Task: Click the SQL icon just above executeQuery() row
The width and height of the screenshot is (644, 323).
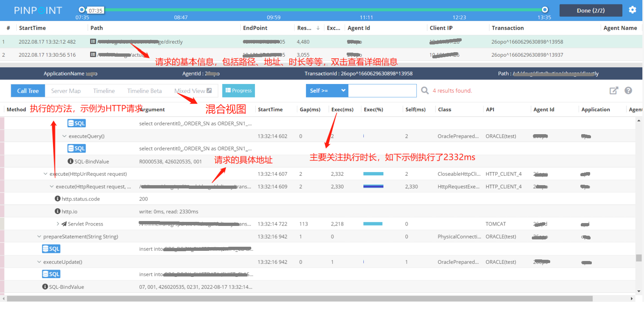Action: pos(77,123)
